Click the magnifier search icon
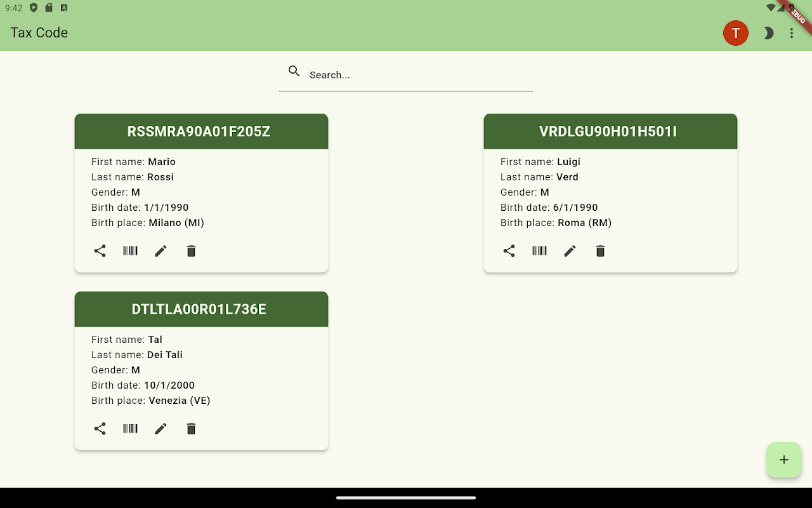Screen dimensions: 812x508 [x=294, y=71]
